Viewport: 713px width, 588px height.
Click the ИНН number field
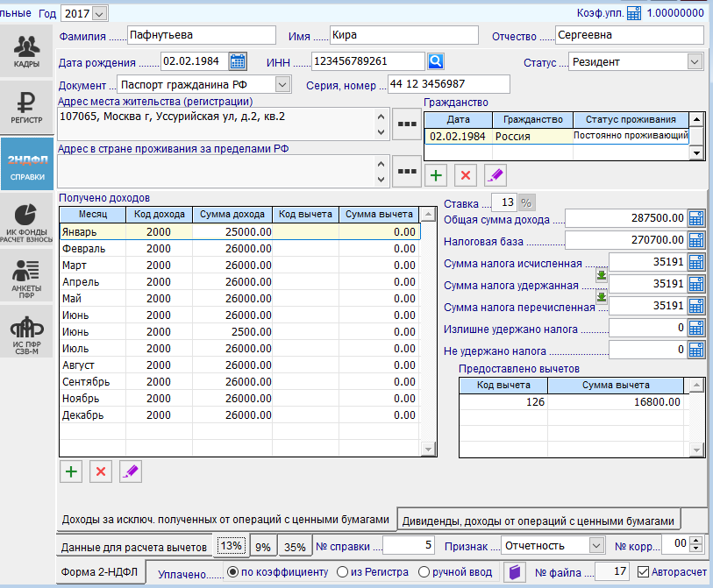[367, 61]
